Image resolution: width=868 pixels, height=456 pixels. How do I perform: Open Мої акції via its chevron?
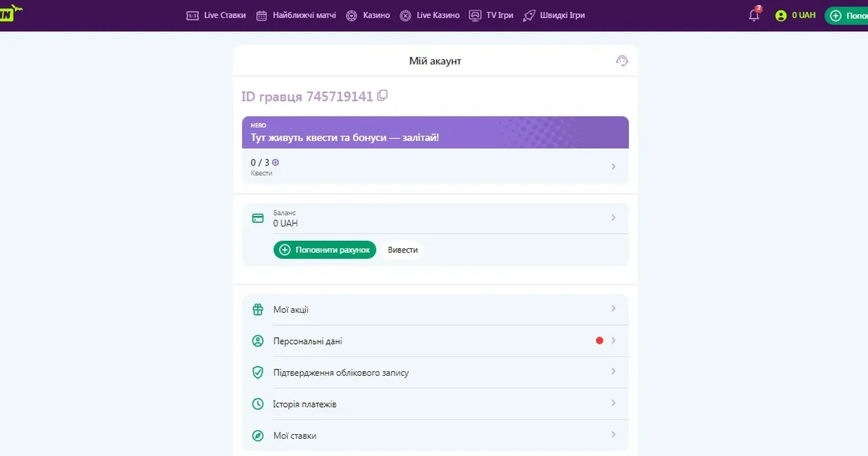613,308
